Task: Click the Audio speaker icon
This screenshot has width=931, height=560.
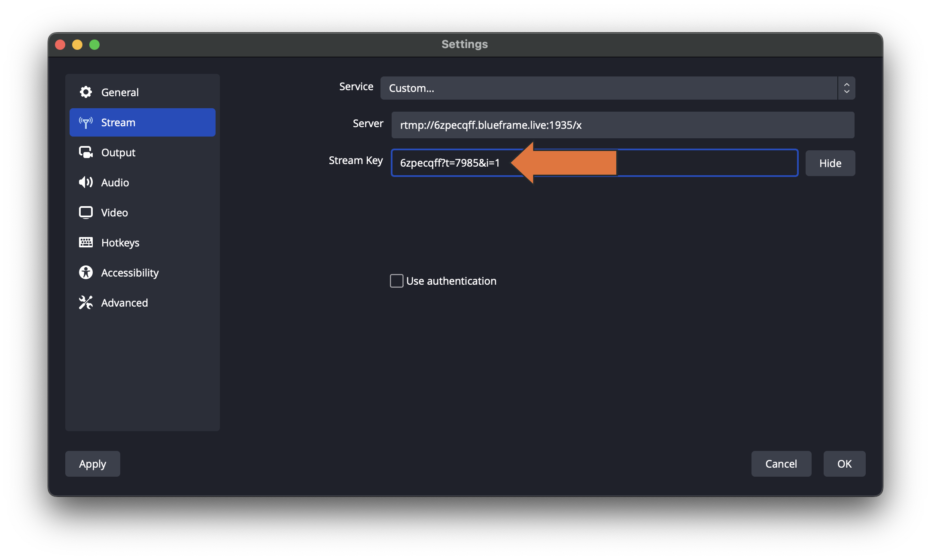Action: click(86, 183)
